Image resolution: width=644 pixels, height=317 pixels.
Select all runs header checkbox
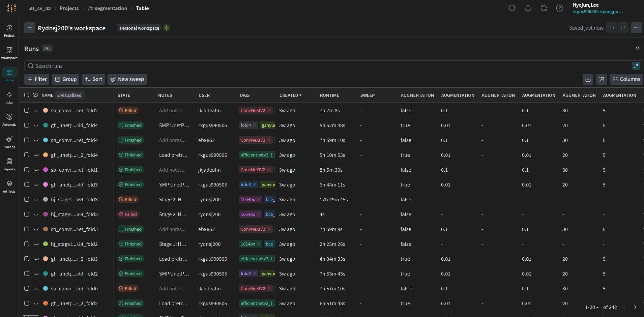27,95
